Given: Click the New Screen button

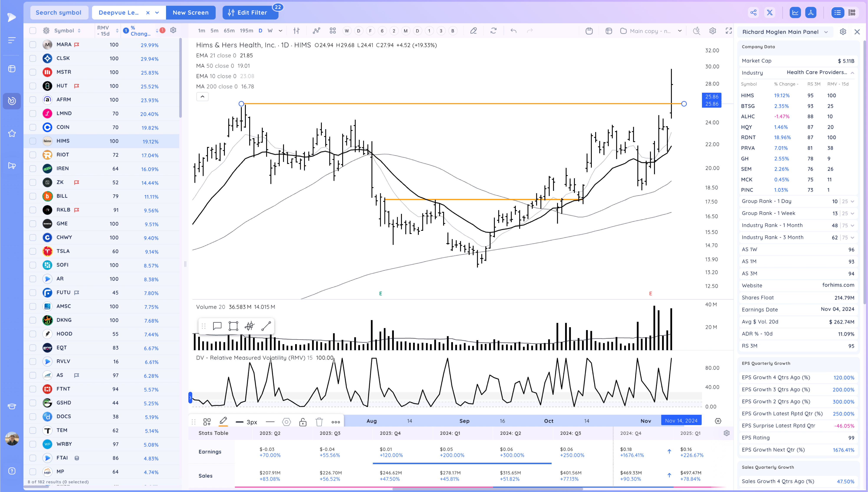Looking at the screenshot, I should click(190, 13).
